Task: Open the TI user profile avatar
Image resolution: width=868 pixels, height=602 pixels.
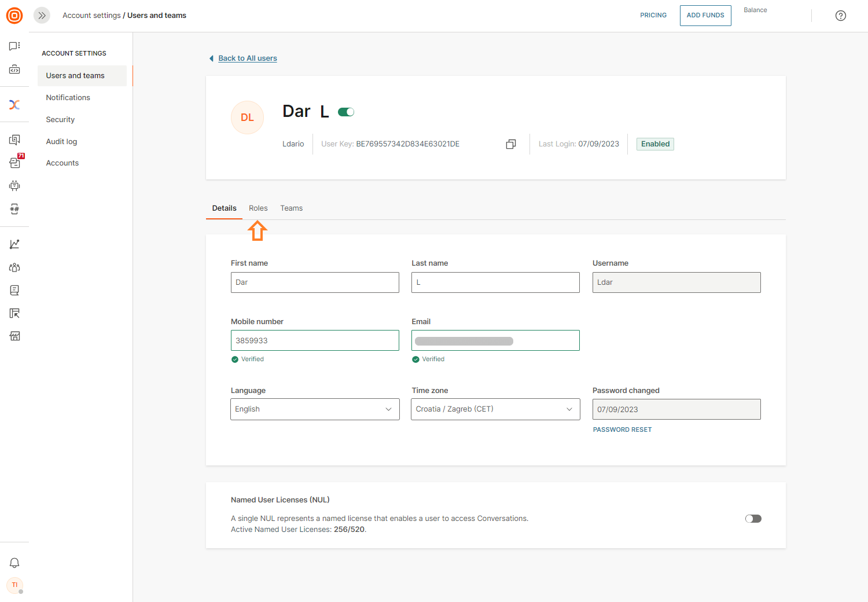Action: tap(14, 585)
